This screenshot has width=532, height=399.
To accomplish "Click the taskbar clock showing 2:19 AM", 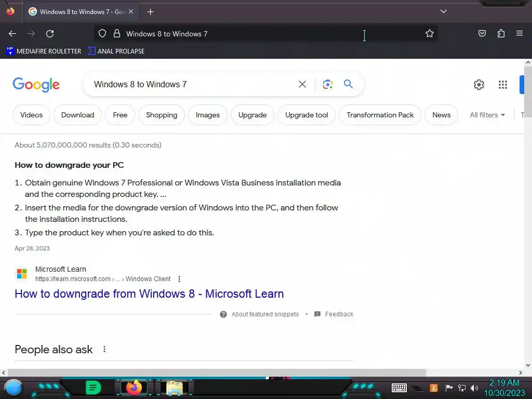I will point(504,388).
